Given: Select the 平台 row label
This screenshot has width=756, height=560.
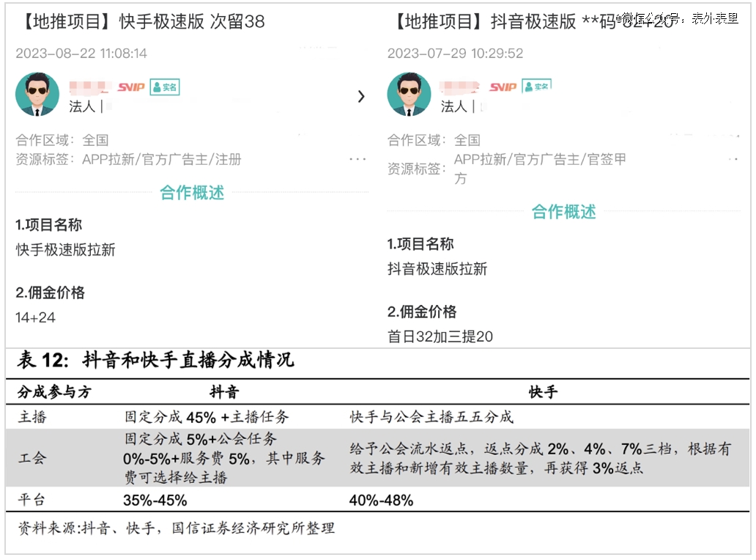Looking at the screenshot, I should pyautogui.click(x=31, y=500).
